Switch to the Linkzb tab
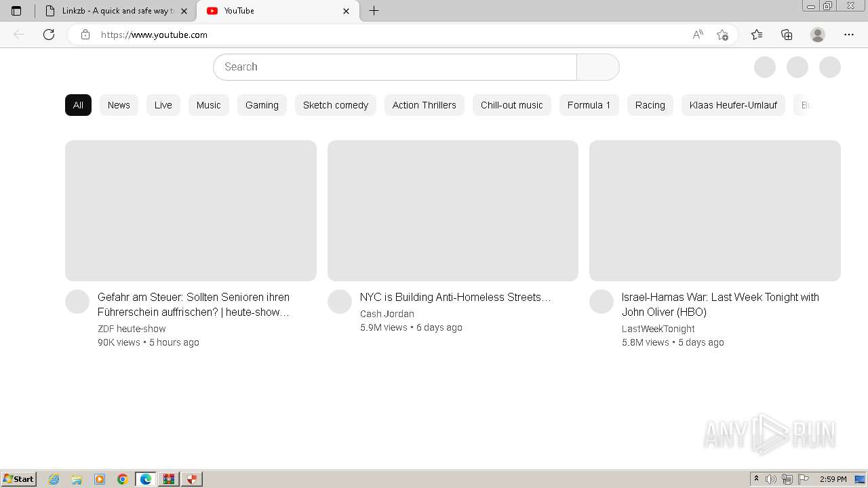 [116, 11]
